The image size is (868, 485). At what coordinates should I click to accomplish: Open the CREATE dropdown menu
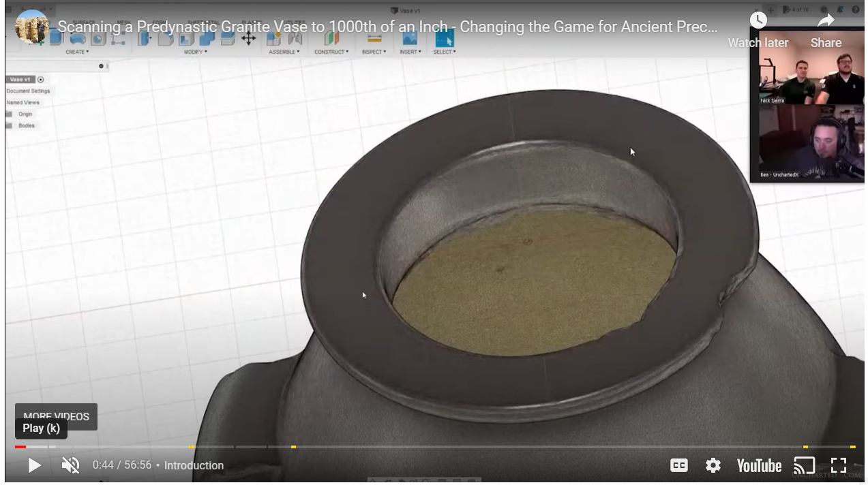click(x=77, y=52)
